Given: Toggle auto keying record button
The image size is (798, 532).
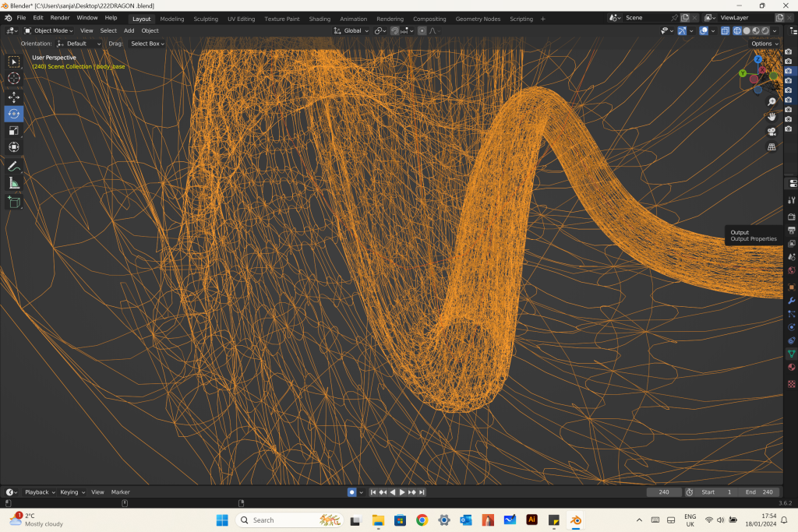Looking at the screenshot, I should coord(351,492).
